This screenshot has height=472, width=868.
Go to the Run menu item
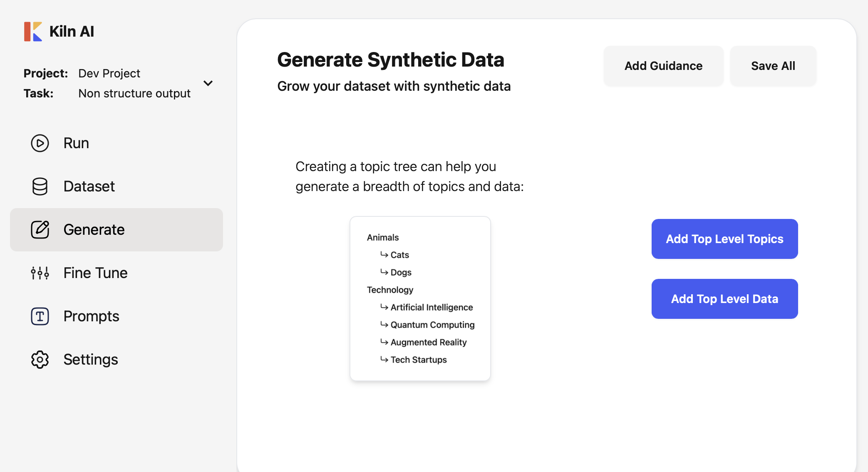pyautogui.click(x=117, y=143)
